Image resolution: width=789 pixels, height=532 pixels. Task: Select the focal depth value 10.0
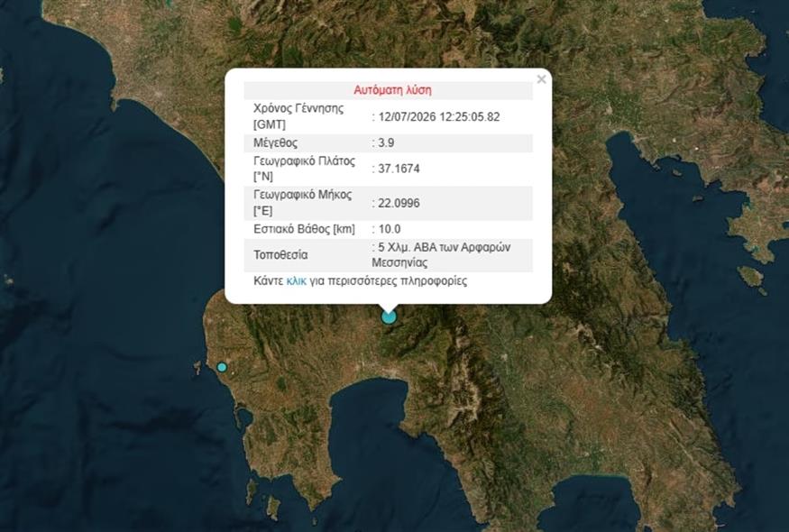coord(390,229)
